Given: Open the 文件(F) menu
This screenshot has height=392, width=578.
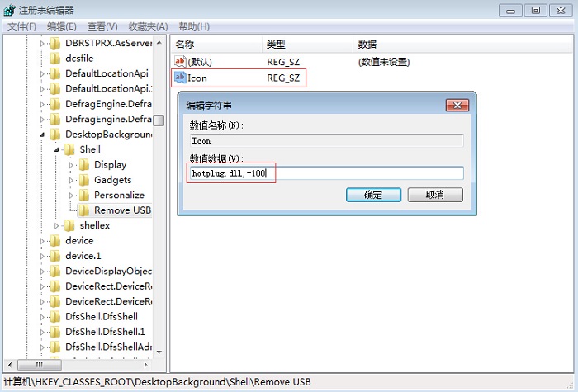Looking at the screenshot, I should (x=21, y=26).
